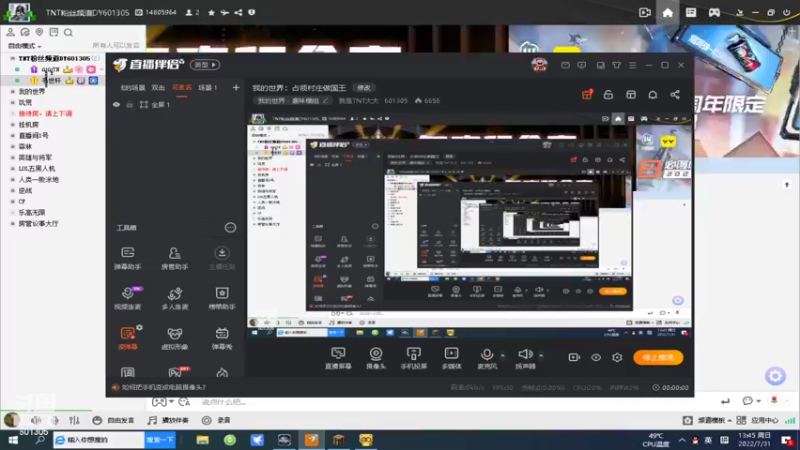The height and width of the screenshot is (450, 800).
Task: Click the highlighted orange danmaku tool icon
Action: [128, 338]
